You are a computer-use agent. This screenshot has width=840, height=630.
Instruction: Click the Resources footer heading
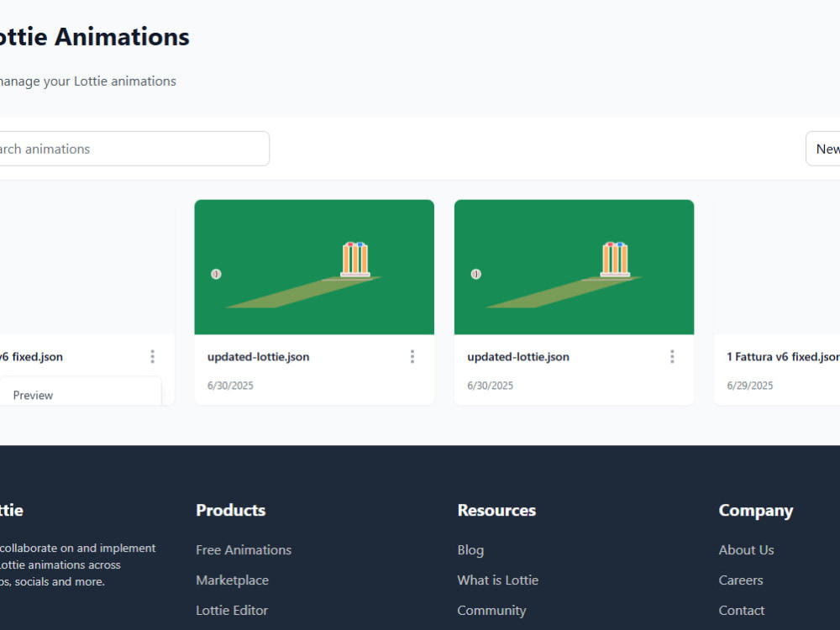[x=496, y=510]
